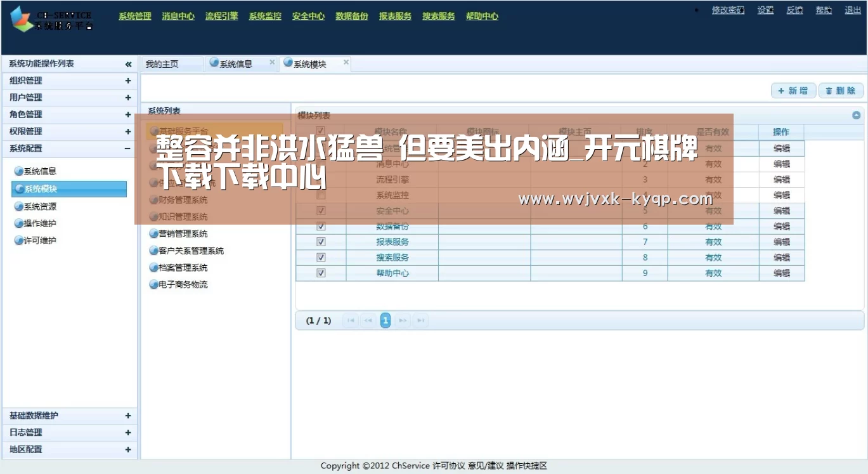
Task: Click the 搜索服务 module name link
Action: point(392,258)
